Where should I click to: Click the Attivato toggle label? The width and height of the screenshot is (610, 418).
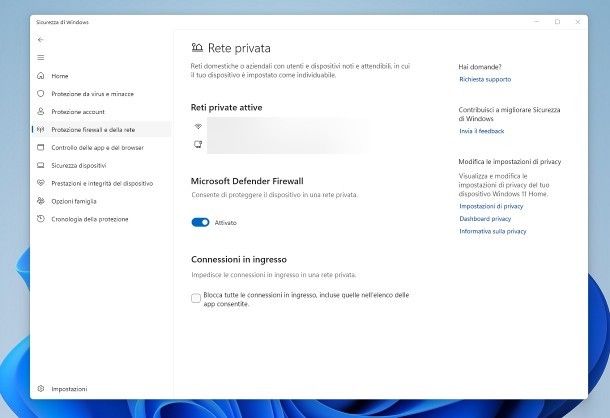coord(226,223)
